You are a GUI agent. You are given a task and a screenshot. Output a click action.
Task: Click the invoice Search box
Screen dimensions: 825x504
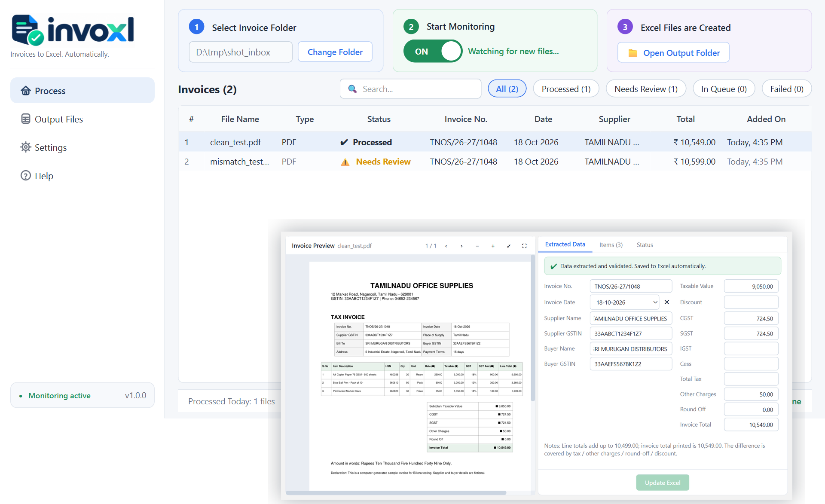410,89
